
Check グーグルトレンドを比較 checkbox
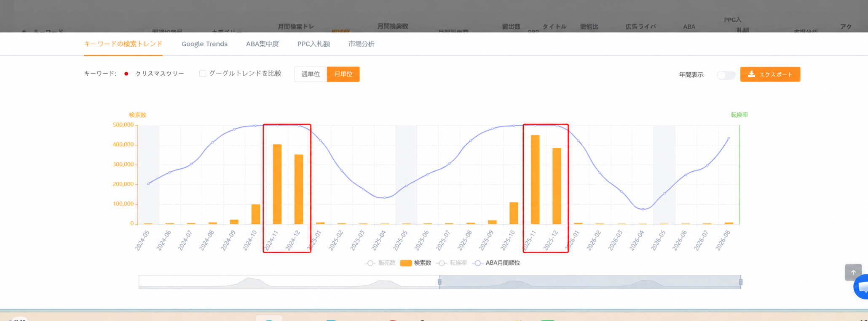point(203,74)
